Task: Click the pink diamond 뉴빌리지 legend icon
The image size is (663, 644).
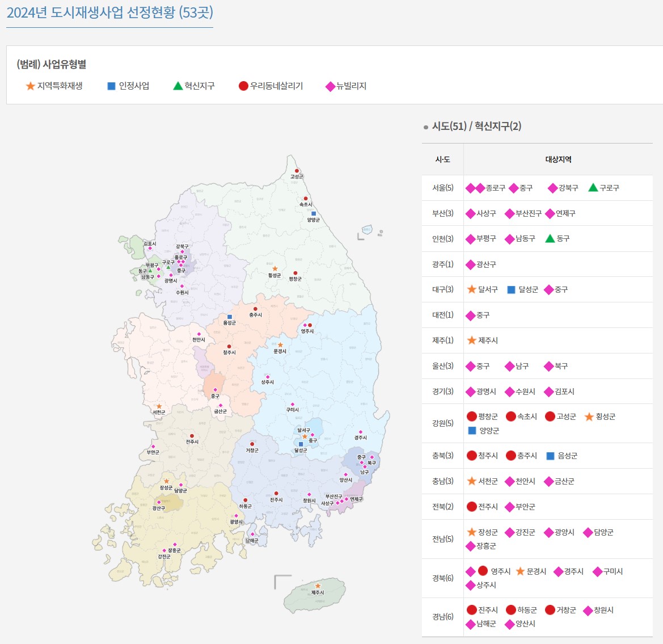Action: 330,87
